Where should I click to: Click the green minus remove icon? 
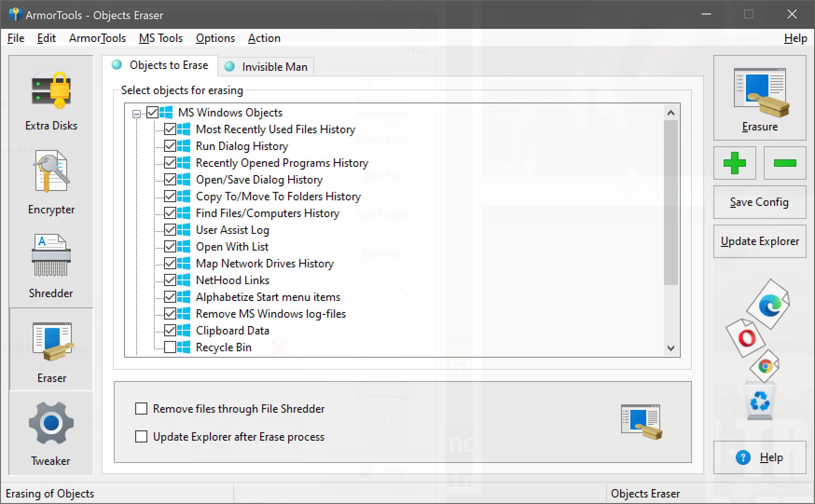(x=785, y=163)
